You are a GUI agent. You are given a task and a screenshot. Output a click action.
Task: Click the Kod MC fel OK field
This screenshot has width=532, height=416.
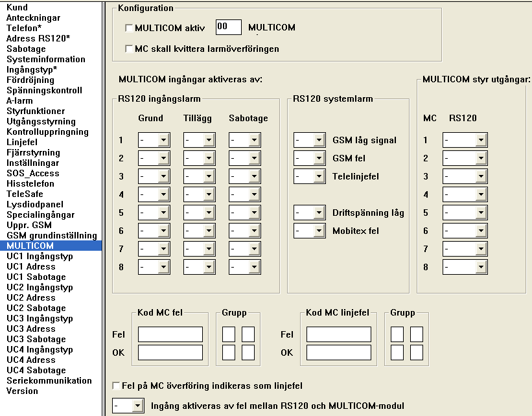[x=170, y=352]
